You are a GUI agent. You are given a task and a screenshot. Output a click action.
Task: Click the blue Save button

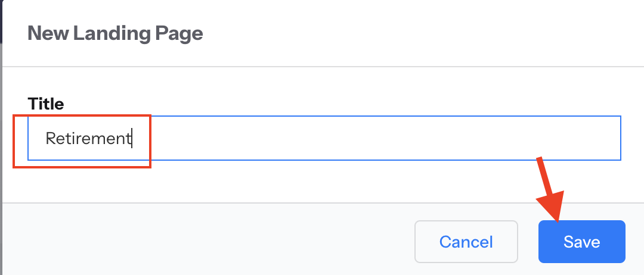[581, 242]
